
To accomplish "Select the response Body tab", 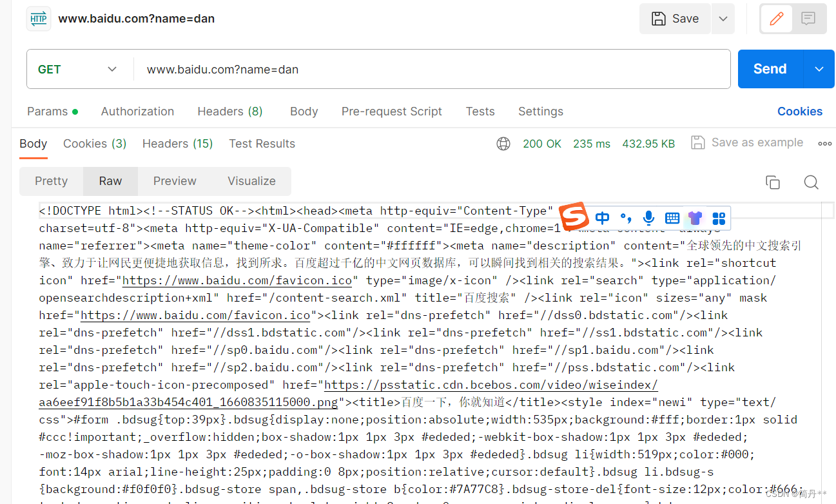I will (34, 144).
